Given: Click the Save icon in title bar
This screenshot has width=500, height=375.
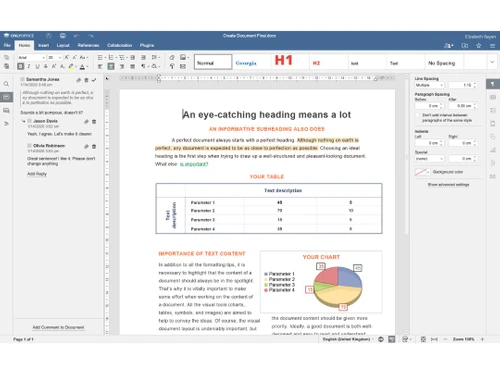Looking at the screenshot, I should coord(49,35).
